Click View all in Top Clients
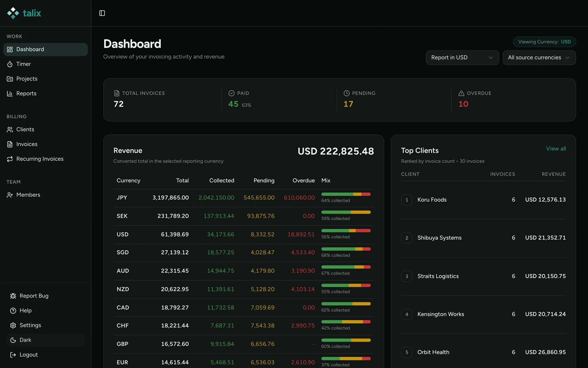Image resolution: width=588 pixels, height=368 pixels. [556, 149]
